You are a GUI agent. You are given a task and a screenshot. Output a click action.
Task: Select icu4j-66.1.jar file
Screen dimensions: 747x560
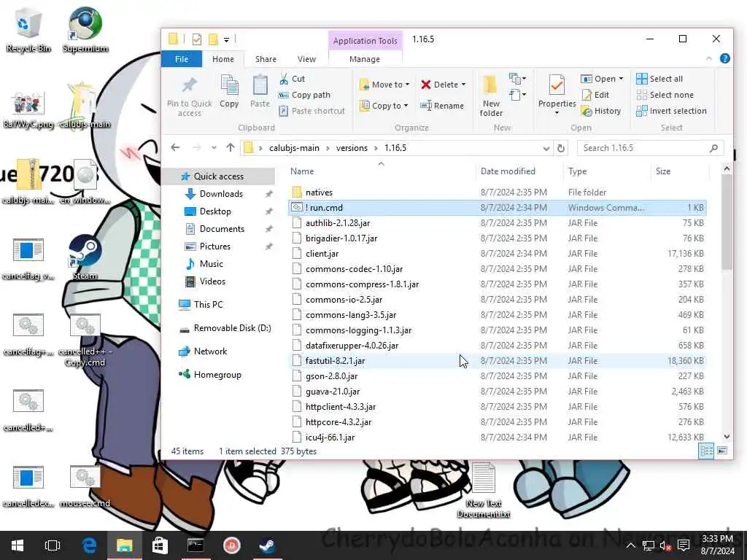click(x=497, y=437)
